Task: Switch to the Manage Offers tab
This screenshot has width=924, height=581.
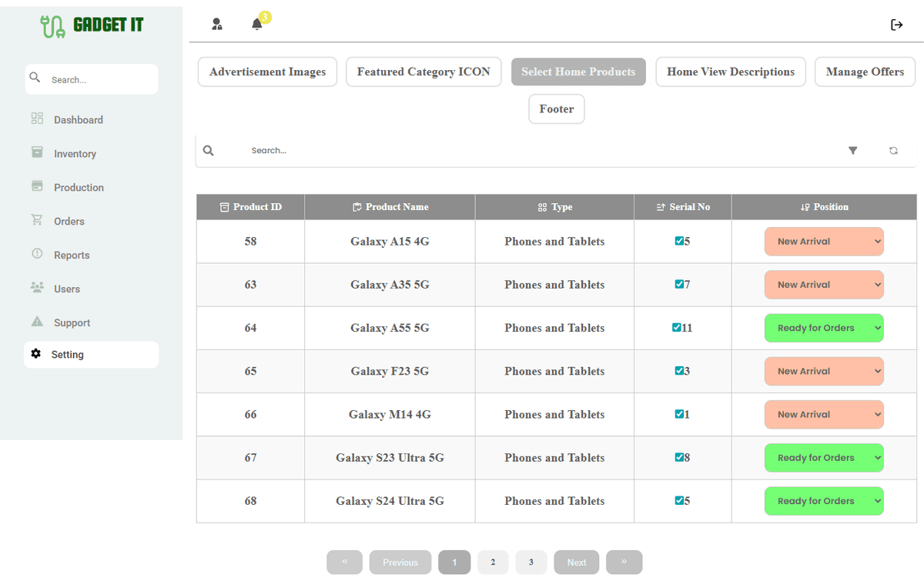Action: [x=865, y=72]
